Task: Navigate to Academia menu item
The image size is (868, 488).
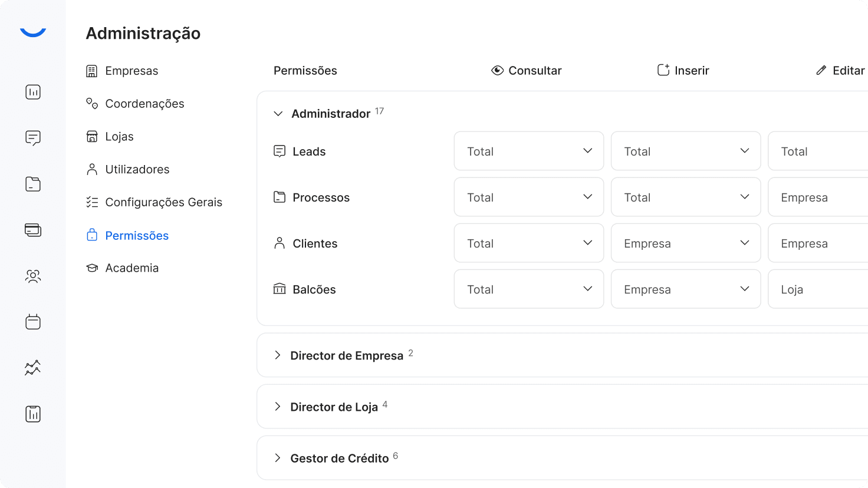Action: click(131, 268)
